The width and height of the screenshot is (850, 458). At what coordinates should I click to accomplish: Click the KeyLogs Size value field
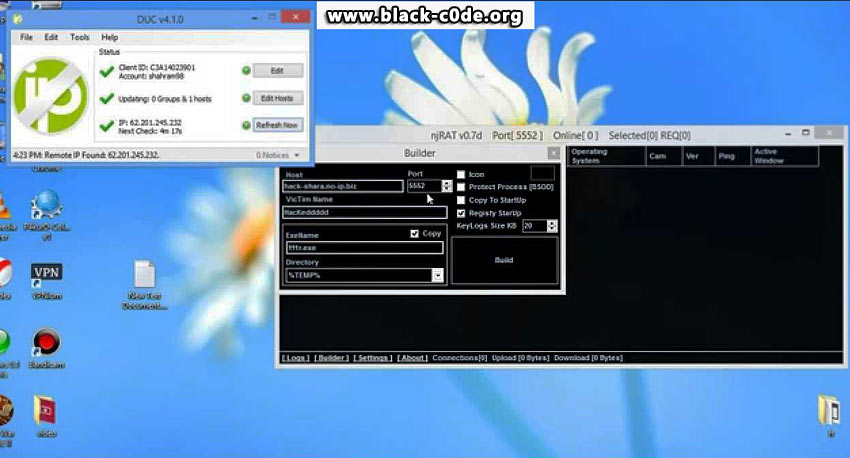(x=535, y=226)
